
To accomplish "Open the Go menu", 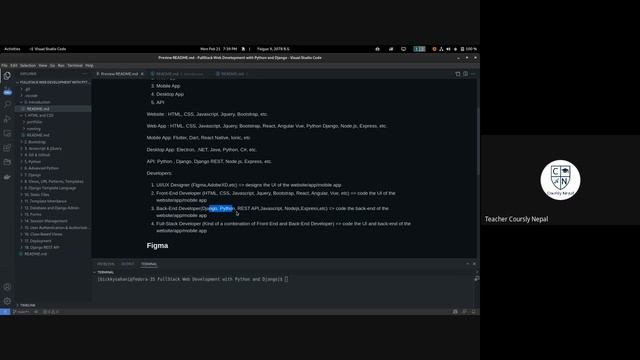I will 52,65.
